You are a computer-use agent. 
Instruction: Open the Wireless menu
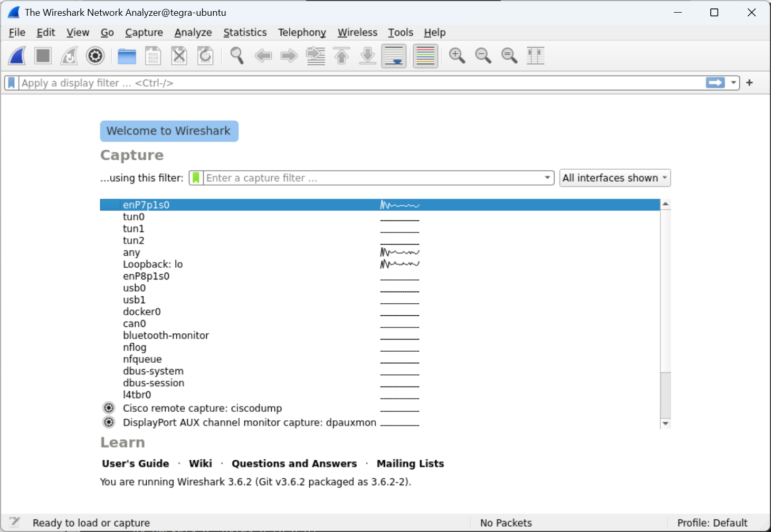tap(357, 32)
